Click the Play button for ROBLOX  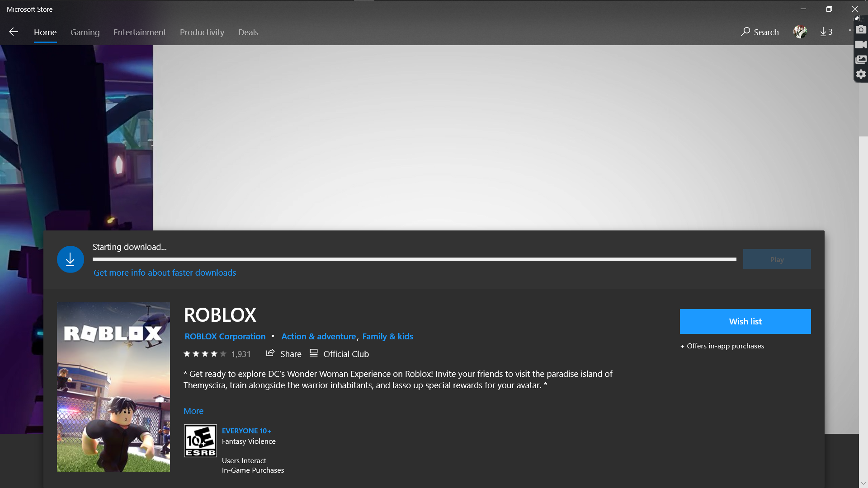[x=777, y=258]
